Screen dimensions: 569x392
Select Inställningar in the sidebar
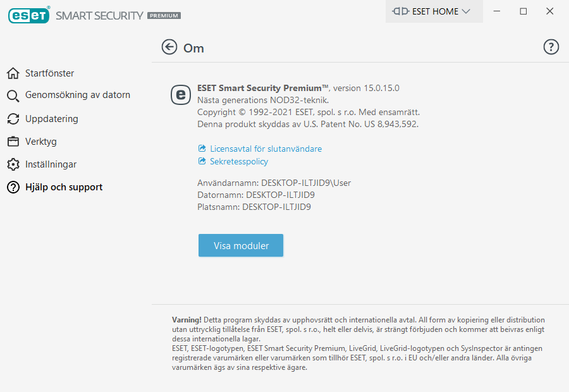tap(51, 164)
